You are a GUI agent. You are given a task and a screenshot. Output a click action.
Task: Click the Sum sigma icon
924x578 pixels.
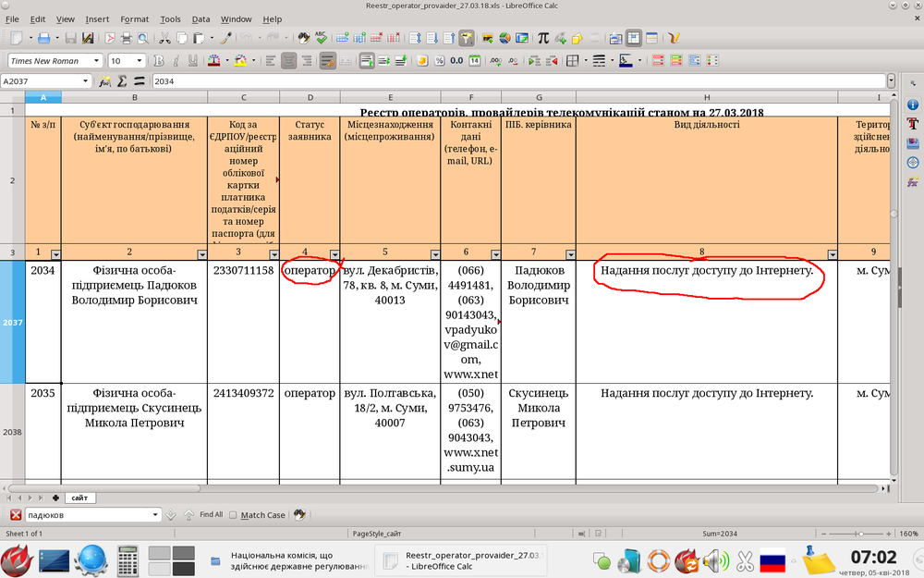coord(122,81)
